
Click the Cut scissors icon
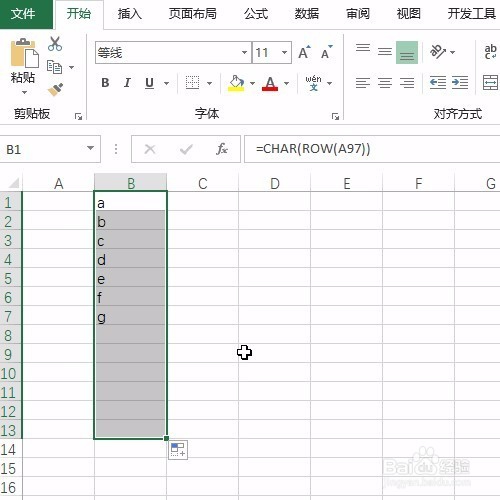[x=55, y=44]
